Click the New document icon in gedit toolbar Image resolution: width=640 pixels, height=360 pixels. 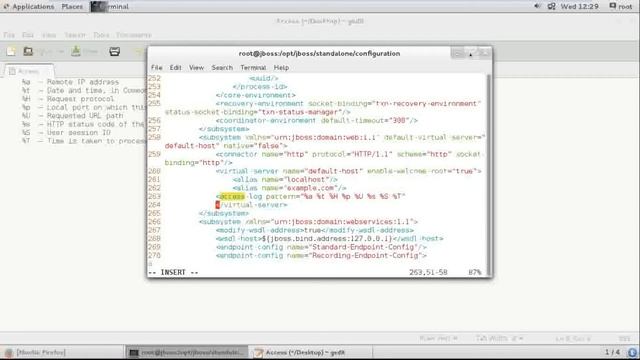(x=11, y=51)
